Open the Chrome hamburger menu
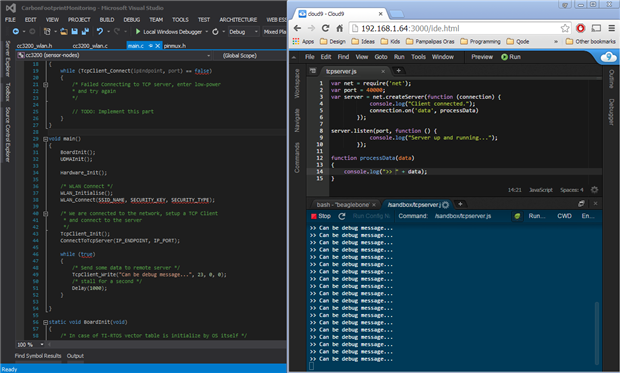620x373 pixels. point(611,28)
